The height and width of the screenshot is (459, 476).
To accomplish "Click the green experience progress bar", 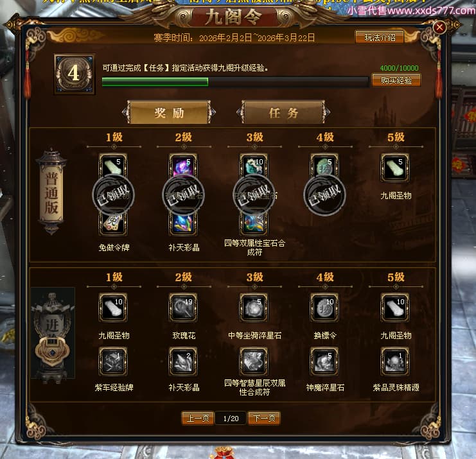I will click(x=235, y=82).
